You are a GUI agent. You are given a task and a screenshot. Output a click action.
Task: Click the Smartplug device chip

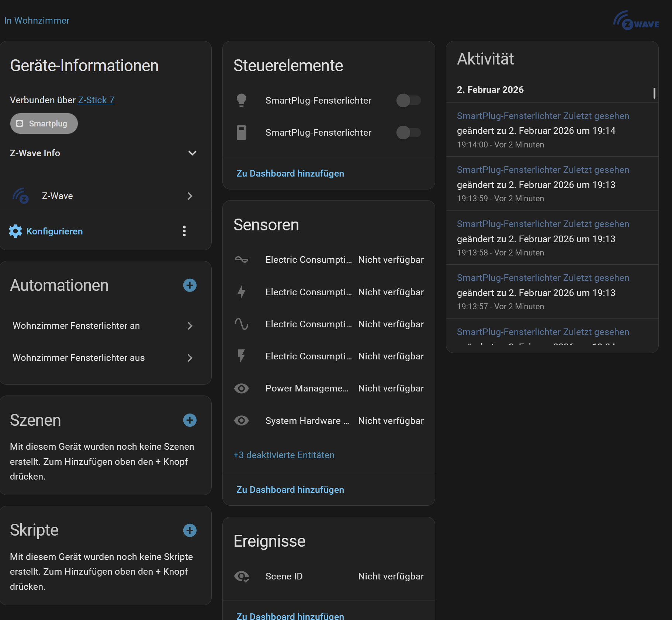pos(44,124)
